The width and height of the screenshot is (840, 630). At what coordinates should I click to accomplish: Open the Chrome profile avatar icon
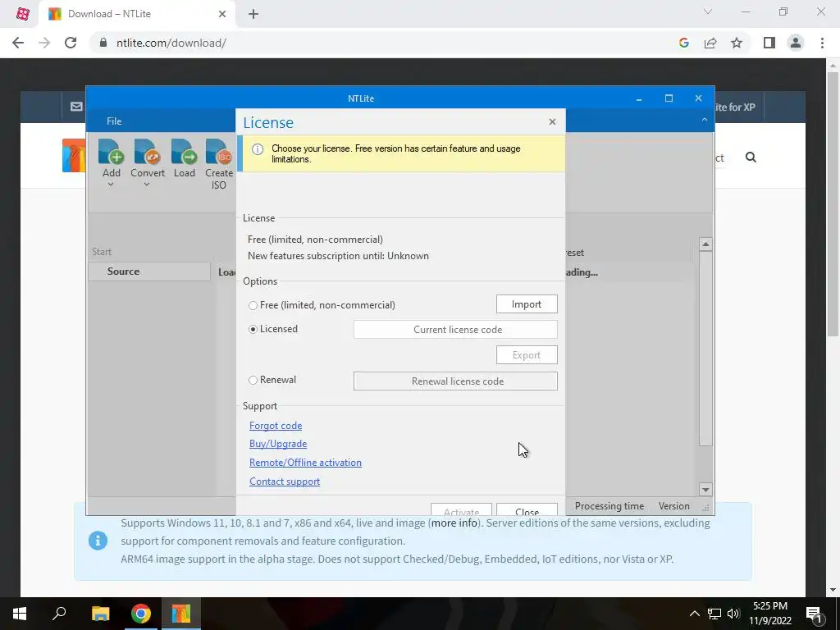(796, 43)
